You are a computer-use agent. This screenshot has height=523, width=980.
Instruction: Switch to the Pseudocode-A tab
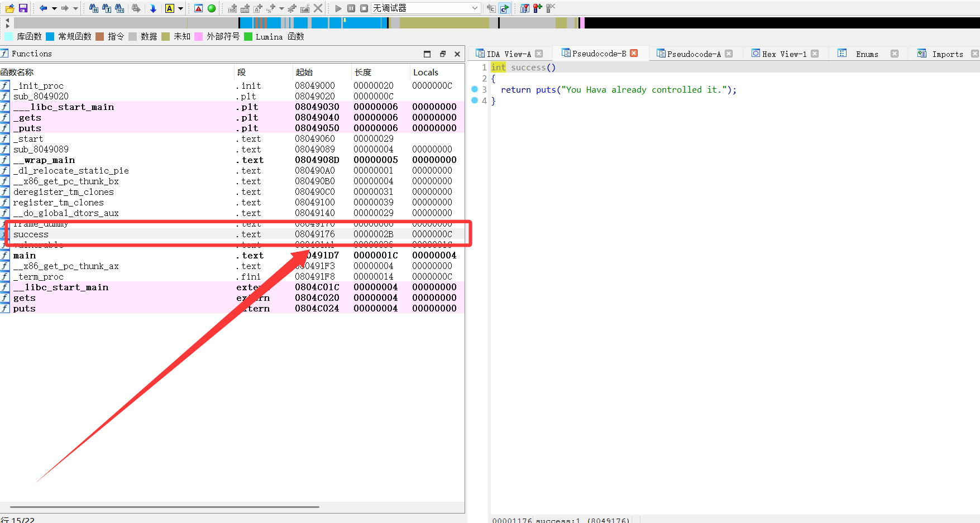694,54
